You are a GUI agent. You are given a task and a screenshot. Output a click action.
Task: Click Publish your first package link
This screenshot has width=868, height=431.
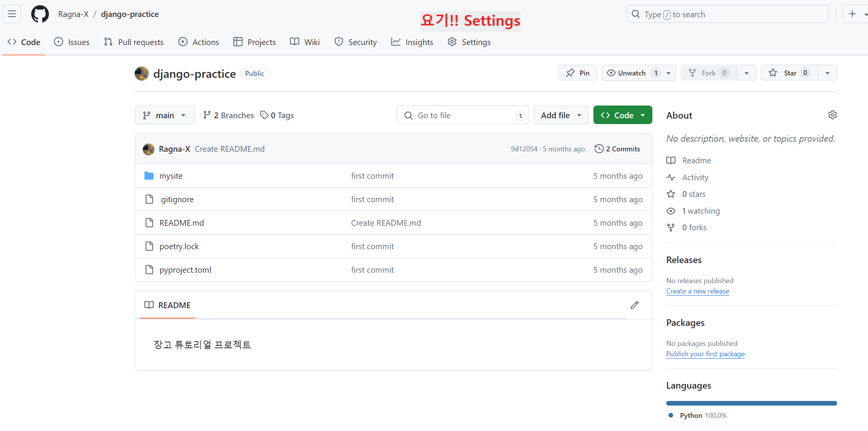705,354
